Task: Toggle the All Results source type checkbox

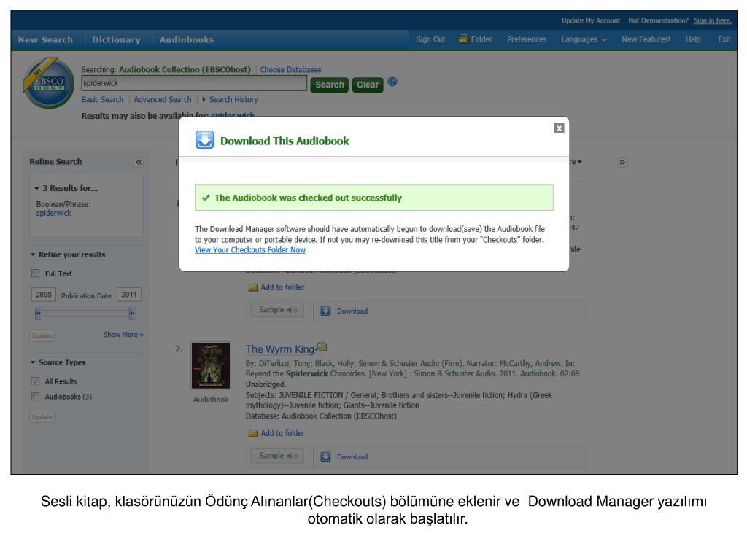Action: pyautogui.click(x=35, y=381)
